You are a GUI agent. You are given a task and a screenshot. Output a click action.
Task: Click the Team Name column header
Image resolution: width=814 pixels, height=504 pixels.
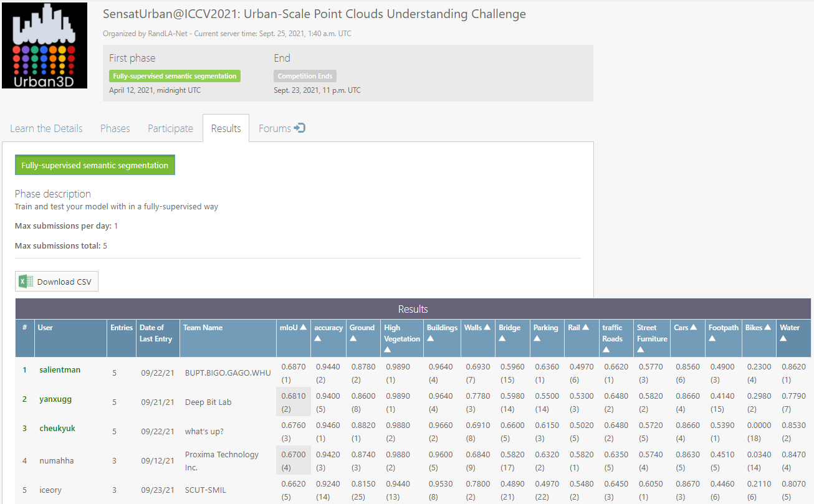click(228, 338)
